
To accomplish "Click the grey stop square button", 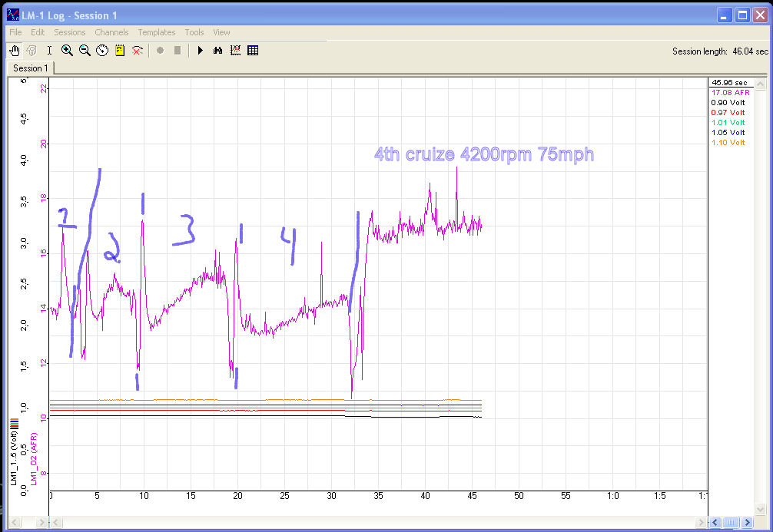I will 177,50.
